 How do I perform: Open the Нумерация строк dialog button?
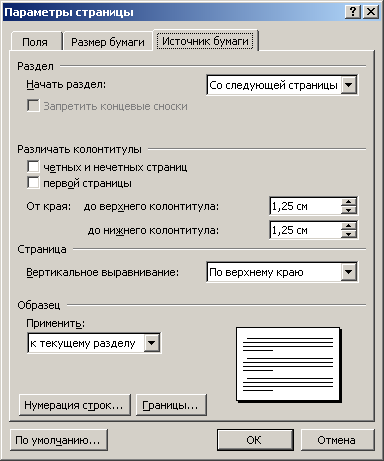click(75, 405)
